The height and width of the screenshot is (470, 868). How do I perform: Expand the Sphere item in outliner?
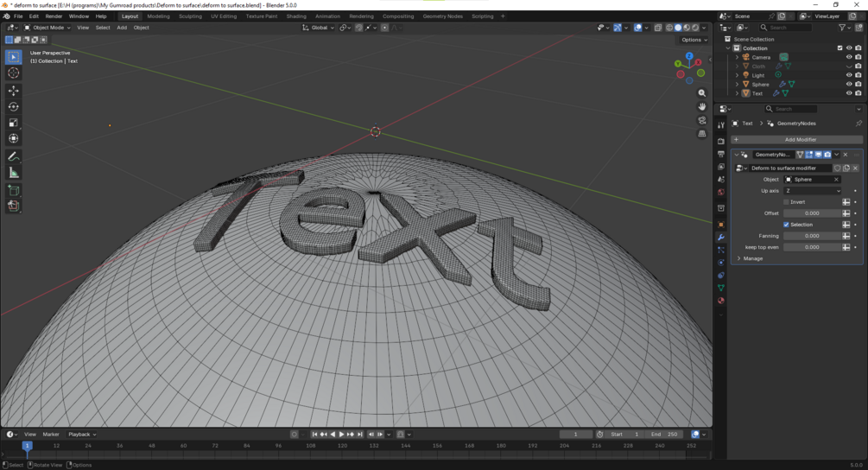click(x=737, y=84)
